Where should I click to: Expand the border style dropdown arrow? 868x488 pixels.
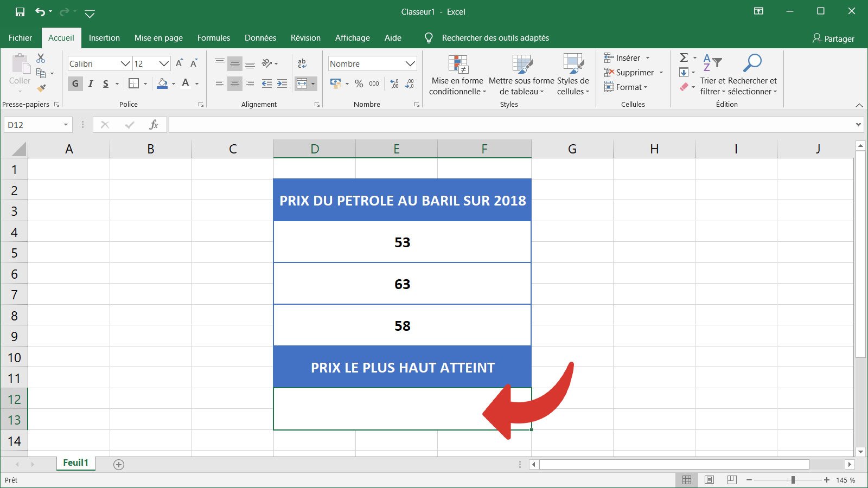144,84
